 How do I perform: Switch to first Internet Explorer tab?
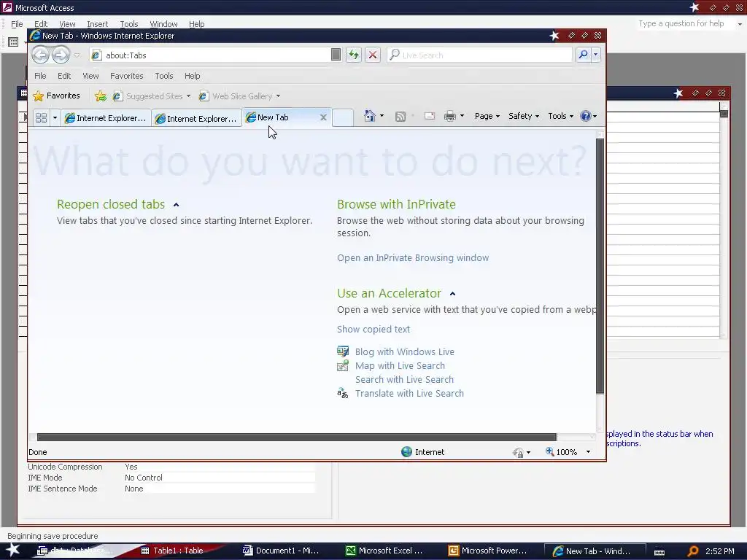click(x=105, y=117)
